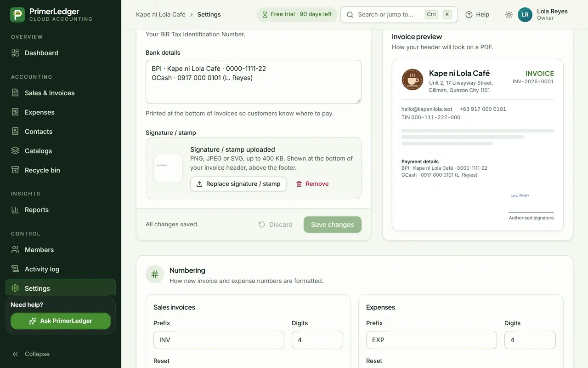Click the red trash icon beside Remove
This screenshot has width=588, height=368.
(x=299, y=184)
